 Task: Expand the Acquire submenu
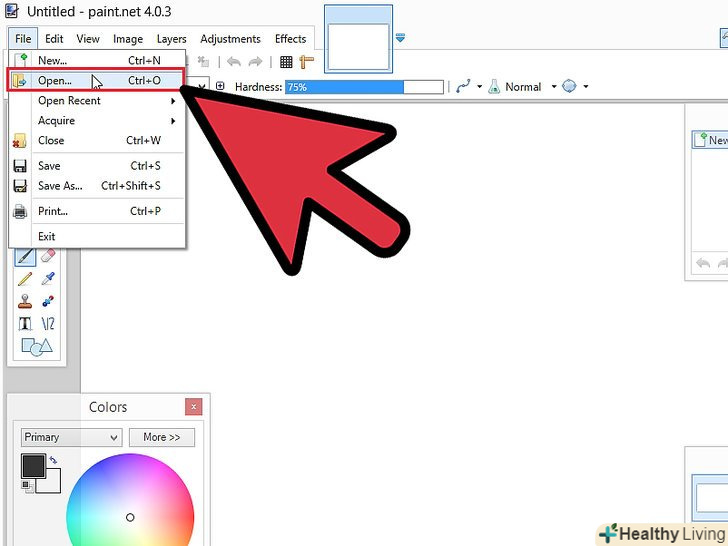(97, 121)
